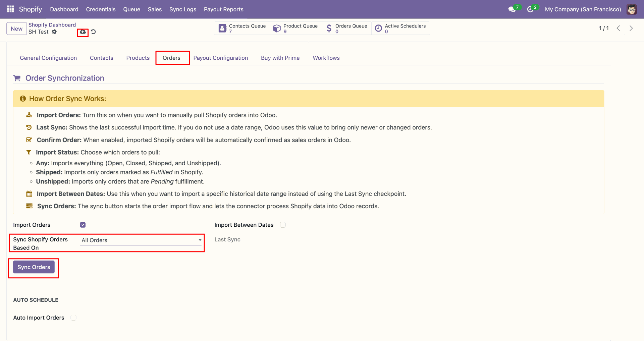644x341 pixels.
Task: Switch to the Products tab
Action: click(x=138, y=58)
